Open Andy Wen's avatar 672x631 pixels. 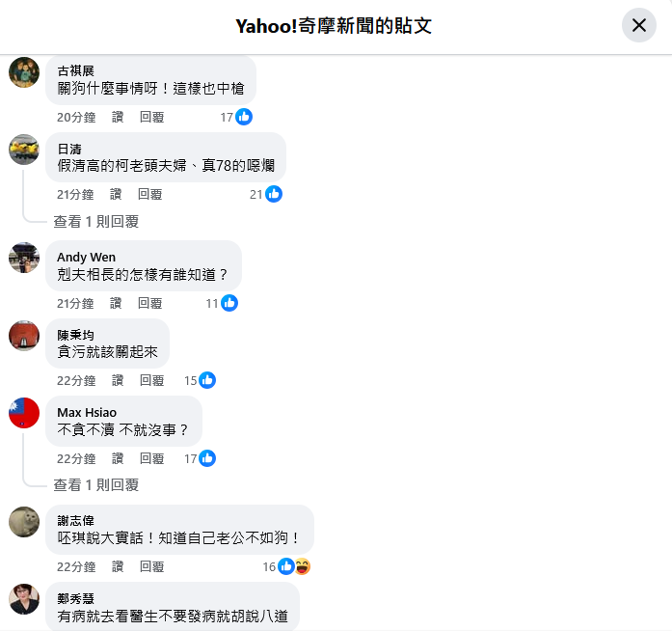point(24,258)
